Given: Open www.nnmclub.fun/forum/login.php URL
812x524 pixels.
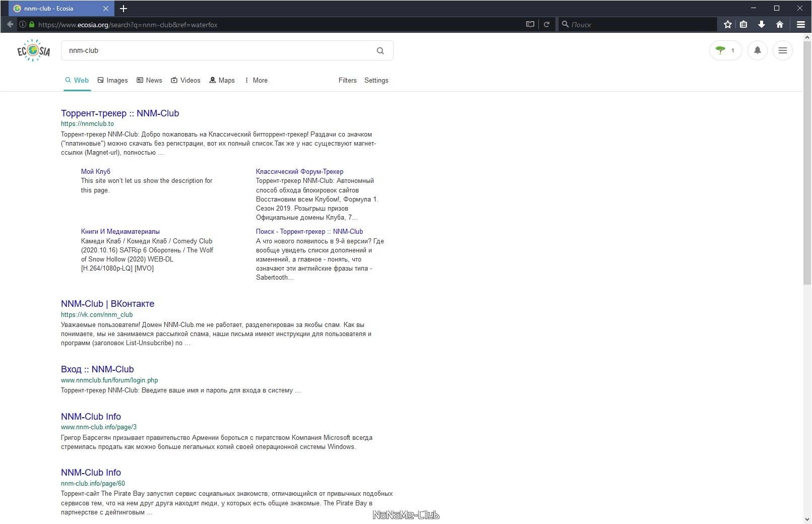Looking at the screenshot, I should point(109,380).
